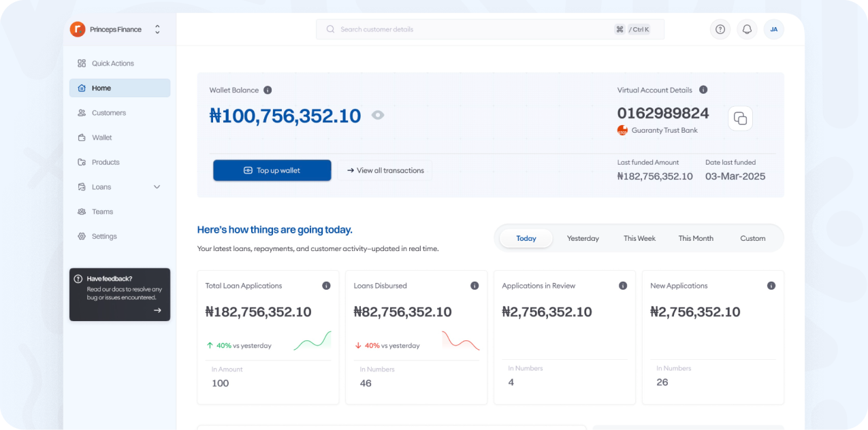868x430 pixels.
Task: Click the Wallet Balance info icon
Action: (268, 90)
